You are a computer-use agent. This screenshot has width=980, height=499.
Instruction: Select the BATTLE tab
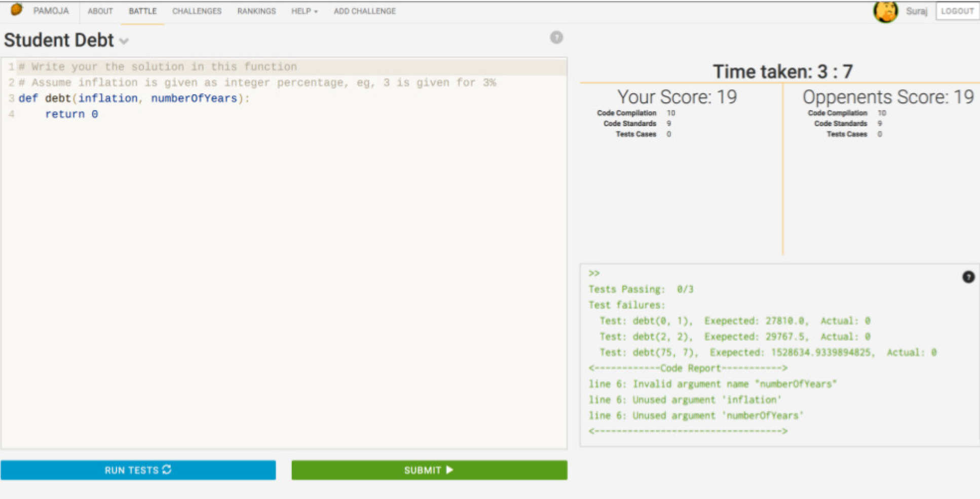(142, 11)
